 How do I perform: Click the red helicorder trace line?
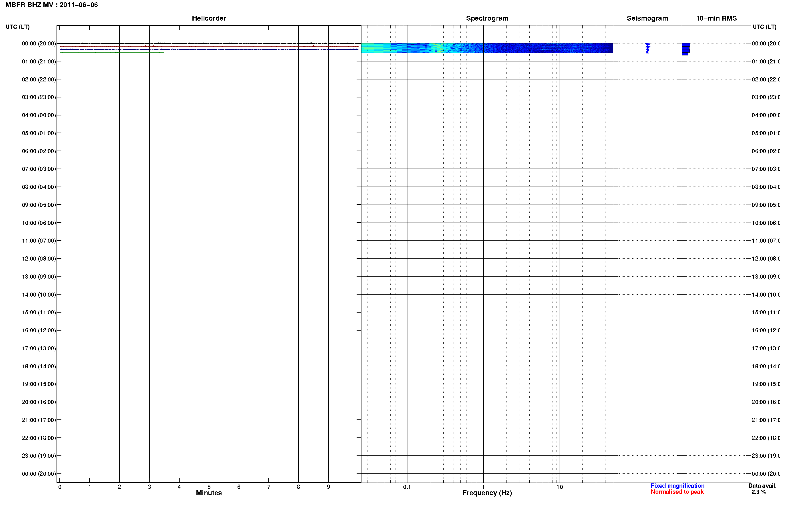point(209,46)
